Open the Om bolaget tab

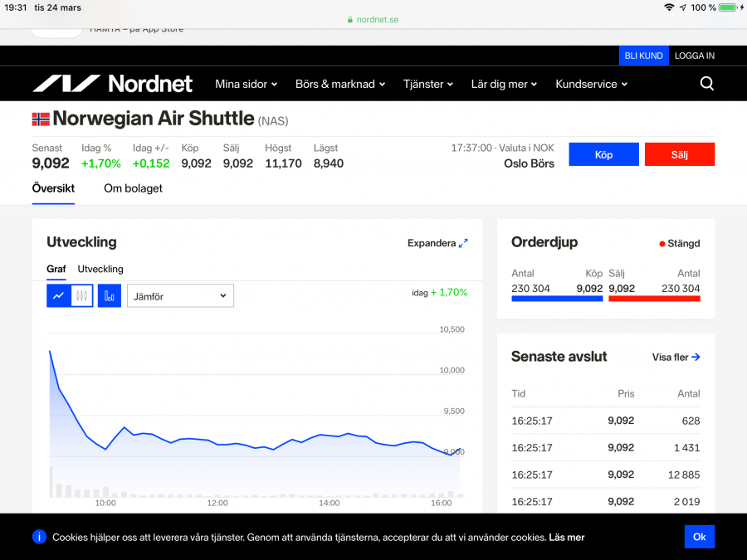[x=133, y=188]
